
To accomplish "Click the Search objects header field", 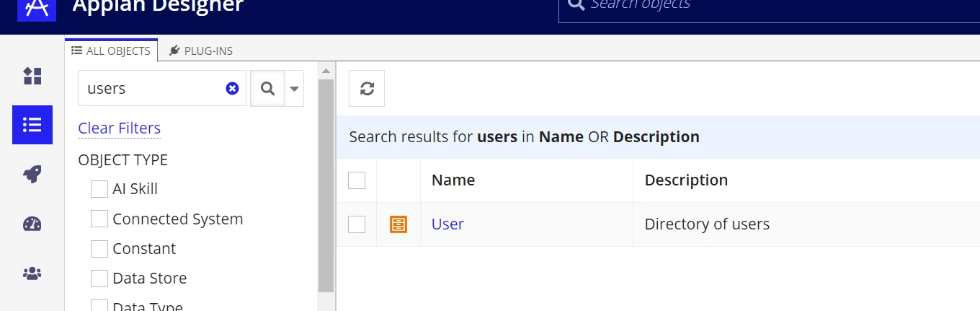I will point(769,11).
